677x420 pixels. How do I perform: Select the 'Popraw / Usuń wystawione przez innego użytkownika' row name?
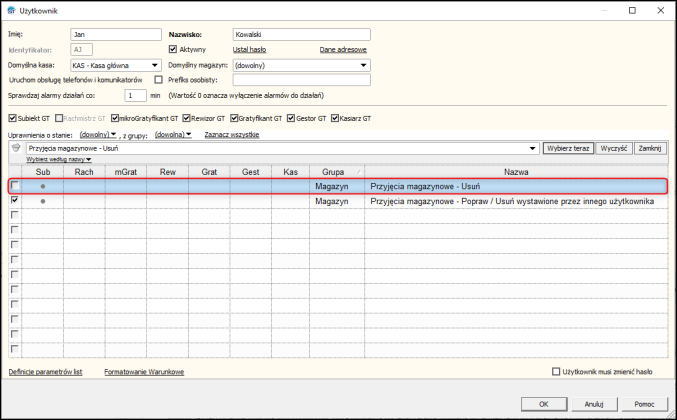[x=512, y=201]
